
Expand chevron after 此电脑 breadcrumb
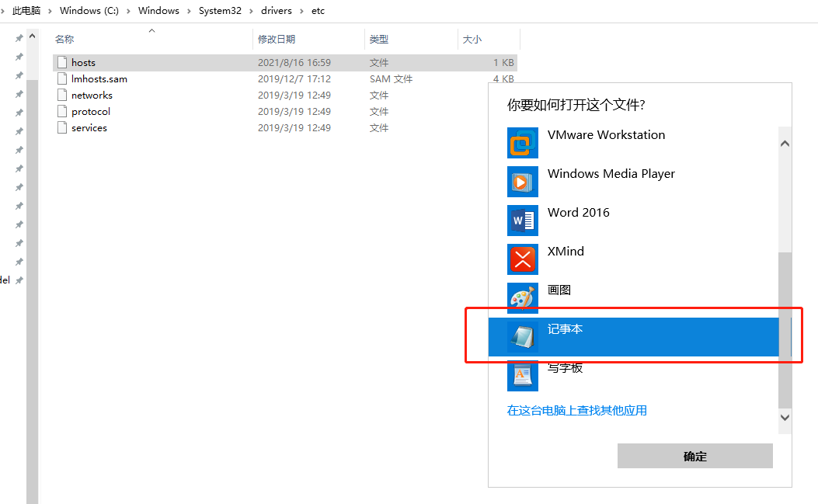(50, 11)
